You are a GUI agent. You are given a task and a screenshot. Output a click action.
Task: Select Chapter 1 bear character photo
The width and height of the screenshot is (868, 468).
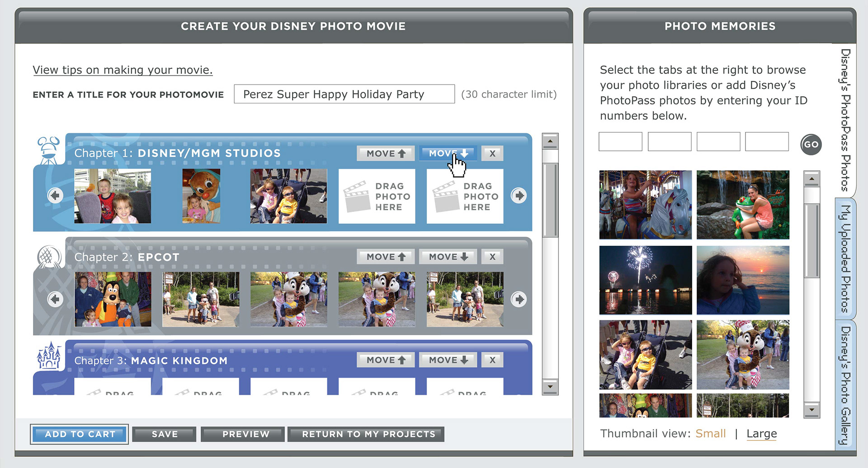click(201, 196)
